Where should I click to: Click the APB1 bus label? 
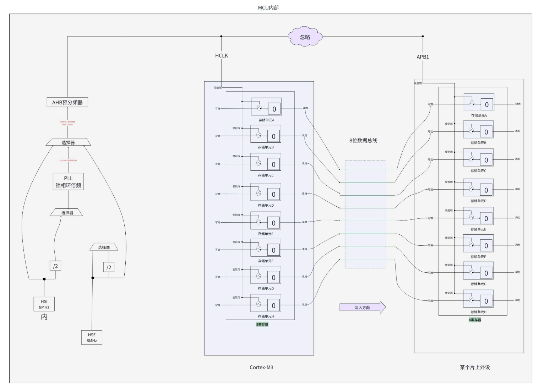coord(423,56)
